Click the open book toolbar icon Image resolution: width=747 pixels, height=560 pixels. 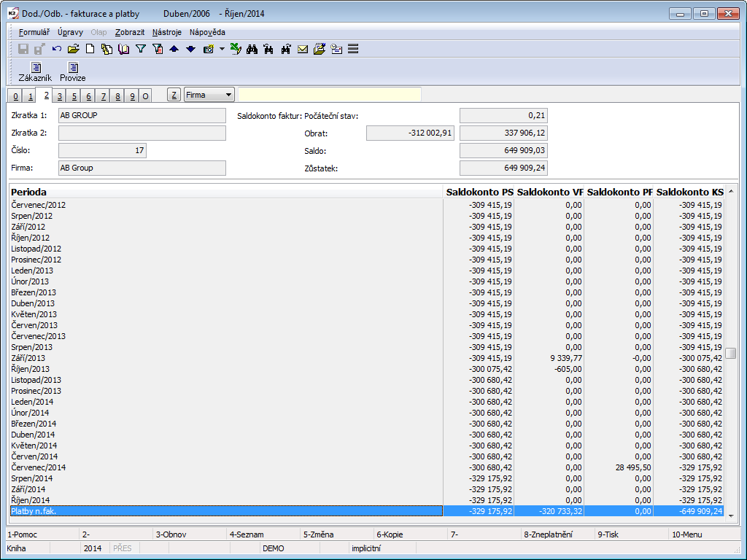click(x=123, y=49)
